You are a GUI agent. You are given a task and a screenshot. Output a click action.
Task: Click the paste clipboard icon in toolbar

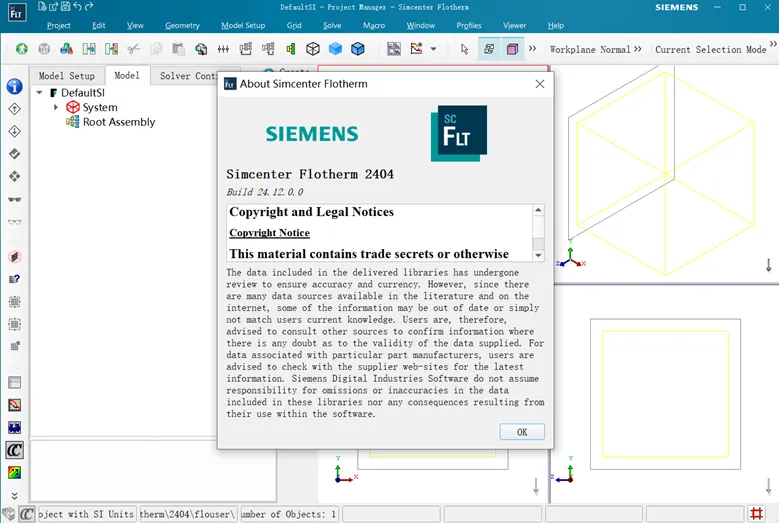click(x=178, y=49)
